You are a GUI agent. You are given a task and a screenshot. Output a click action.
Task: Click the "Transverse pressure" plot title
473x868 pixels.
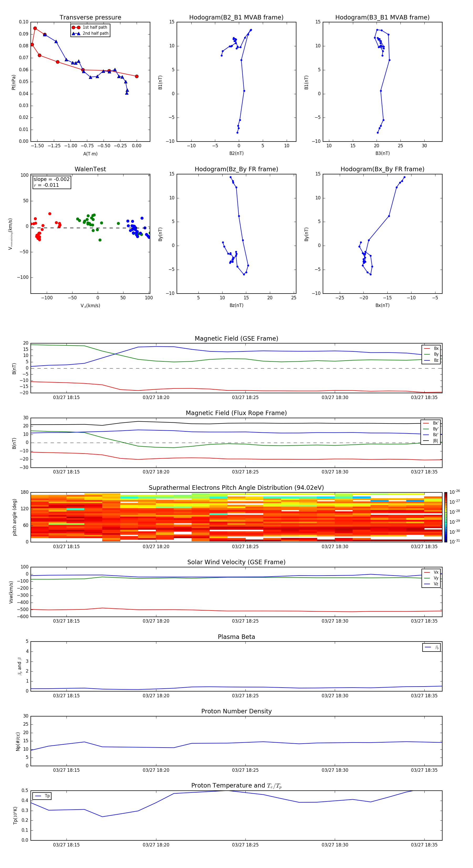coord(90,18)
